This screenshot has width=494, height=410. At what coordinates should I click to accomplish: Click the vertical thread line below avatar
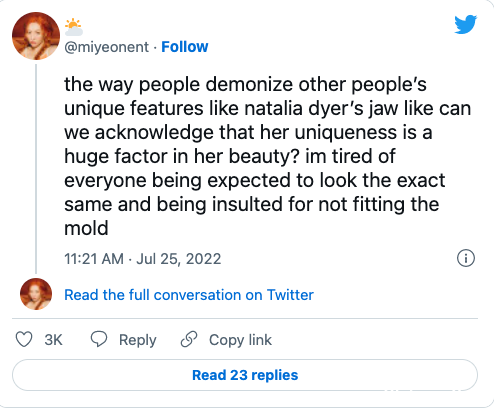coord(36,169)
